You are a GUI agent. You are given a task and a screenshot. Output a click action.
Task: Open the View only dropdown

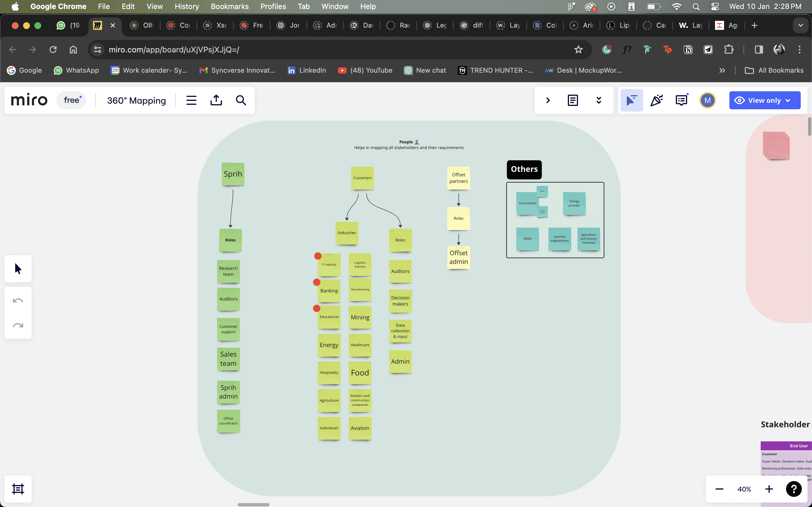pos(765,100)
